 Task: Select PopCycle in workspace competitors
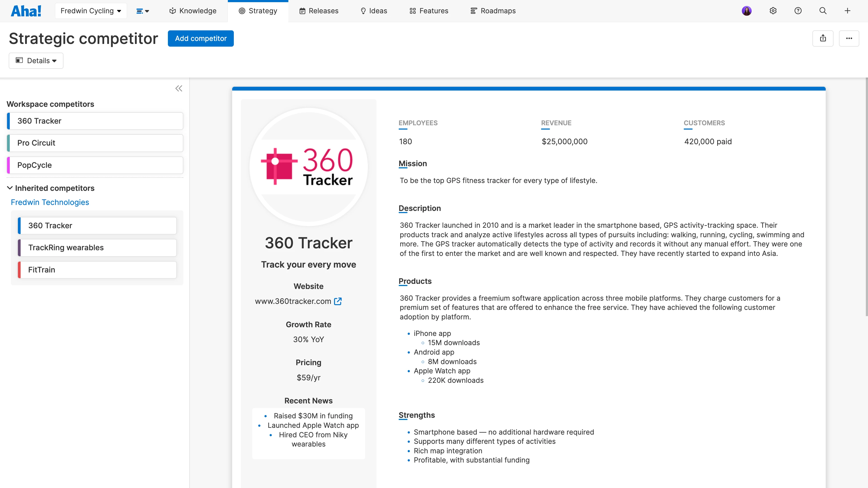click(95, 165)
